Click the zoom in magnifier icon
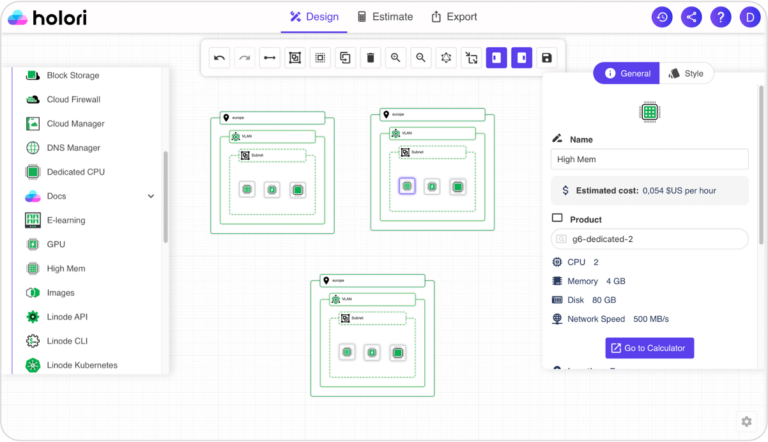768x442 pixels. pos(395,58)
